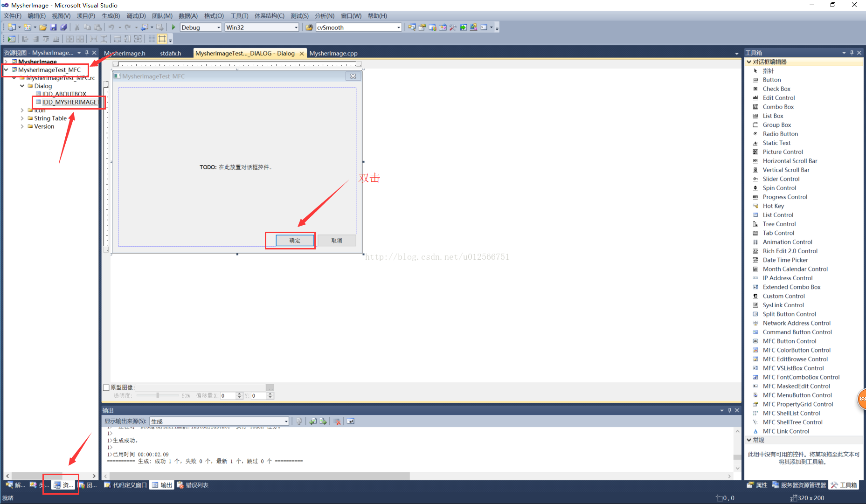The width and height of the screenshot is (866, 504).
Task: Start debugging with green play icon
Action: (173, 28)
